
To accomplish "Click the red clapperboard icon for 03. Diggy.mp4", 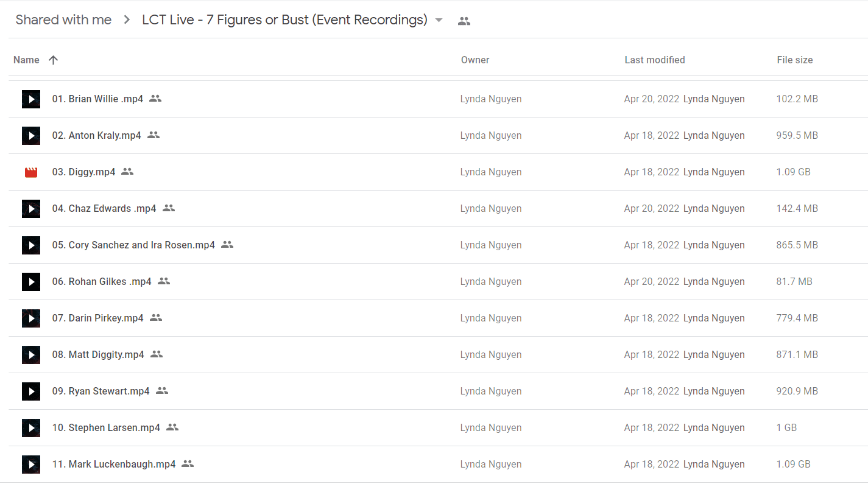I will pos(31,172).
